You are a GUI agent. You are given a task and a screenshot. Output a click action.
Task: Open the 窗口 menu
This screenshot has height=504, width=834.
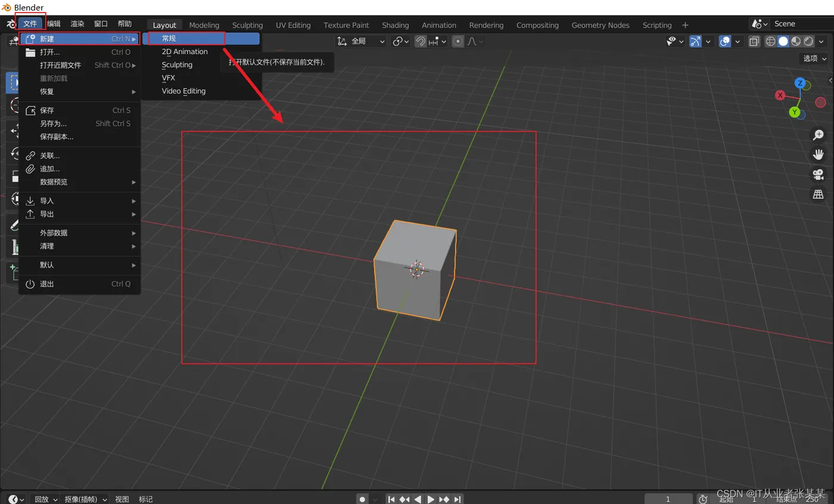pyautogui.click(x=101, y=24)
